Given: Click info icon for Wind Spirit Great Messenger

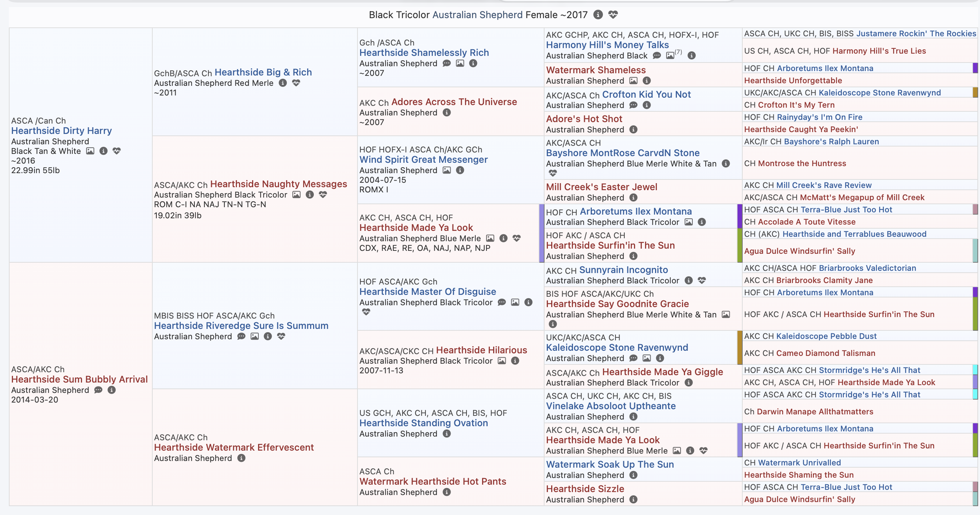Looking at the screenshot, I should coord(460,170).
